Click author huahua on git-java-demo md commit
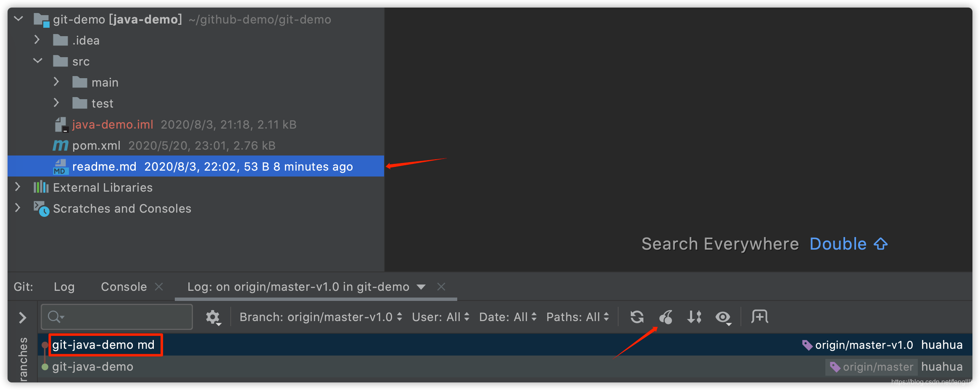The width and height of the screenshot is (980, 390). point(942,345)
